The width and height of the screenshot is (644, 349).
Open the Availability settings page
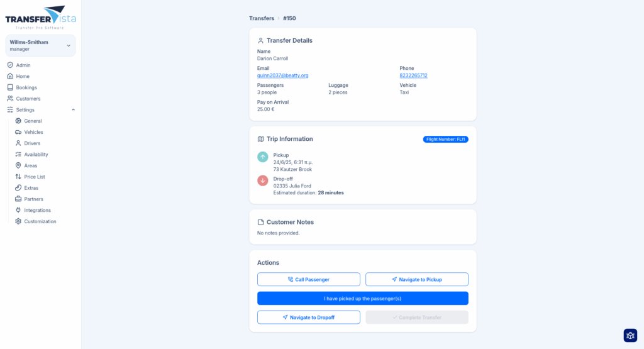36,155
